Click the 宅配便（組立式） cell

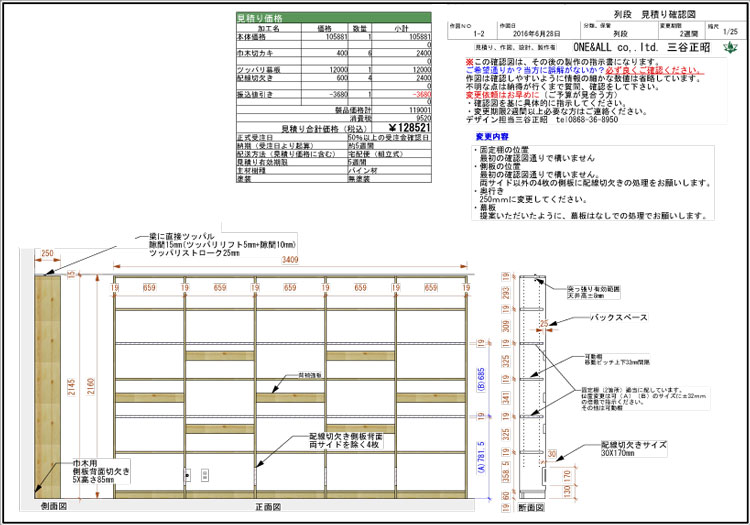[x=375, y=154]
